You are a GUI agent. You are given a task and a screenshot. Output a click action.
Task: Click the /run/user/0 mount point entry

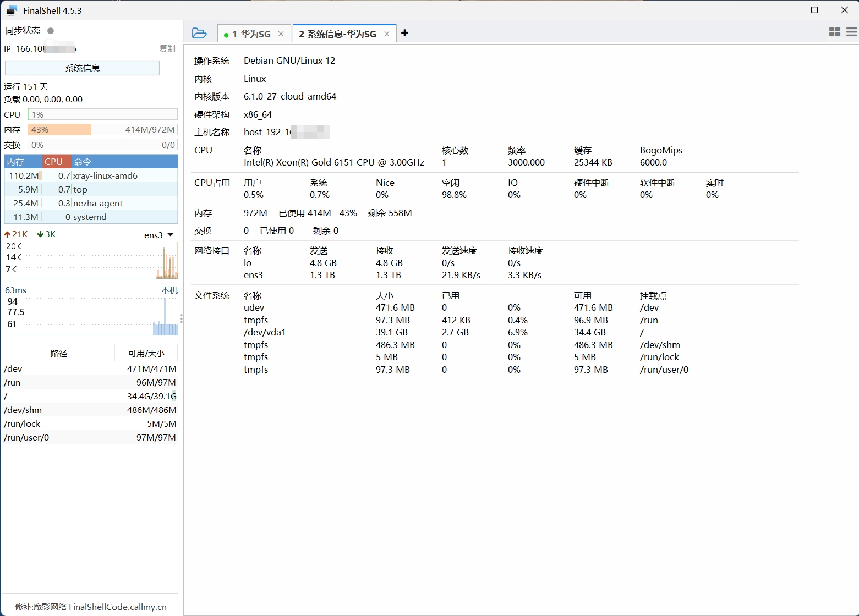[x=664, y=370]
